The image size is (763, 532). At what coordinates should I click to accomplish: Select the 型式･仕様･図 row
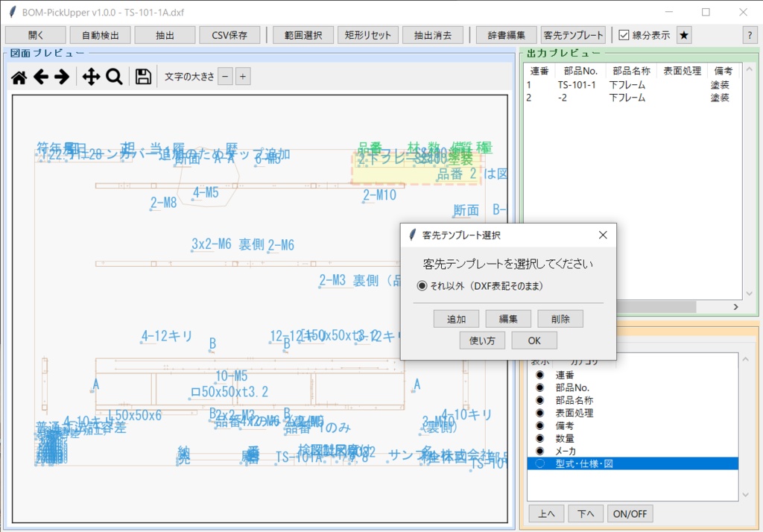click(x=633, y=463)
